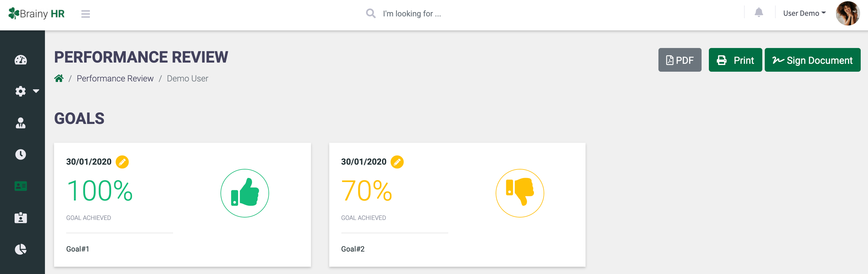
Task: Expand the settings gear menu in sidebar
Action: (x=27, y=91)
